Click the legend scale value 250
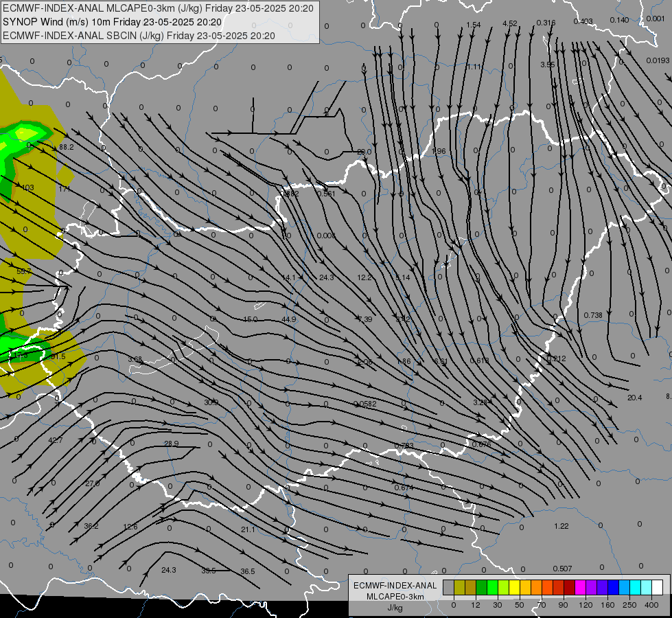Image resolution: width=672 pixels, height=618 pixels. click(629, 605)
